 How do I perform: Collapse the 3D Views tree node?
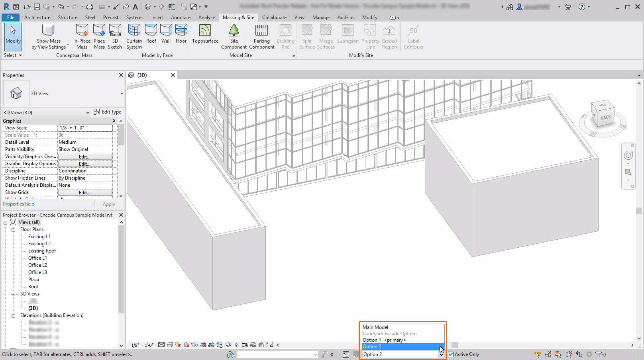point(13,294)
